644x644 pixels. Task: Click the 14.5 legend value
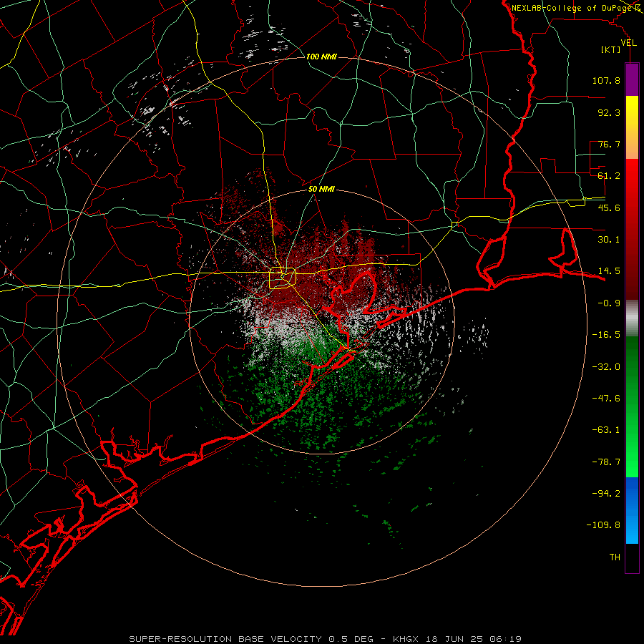tap(609, 271)
